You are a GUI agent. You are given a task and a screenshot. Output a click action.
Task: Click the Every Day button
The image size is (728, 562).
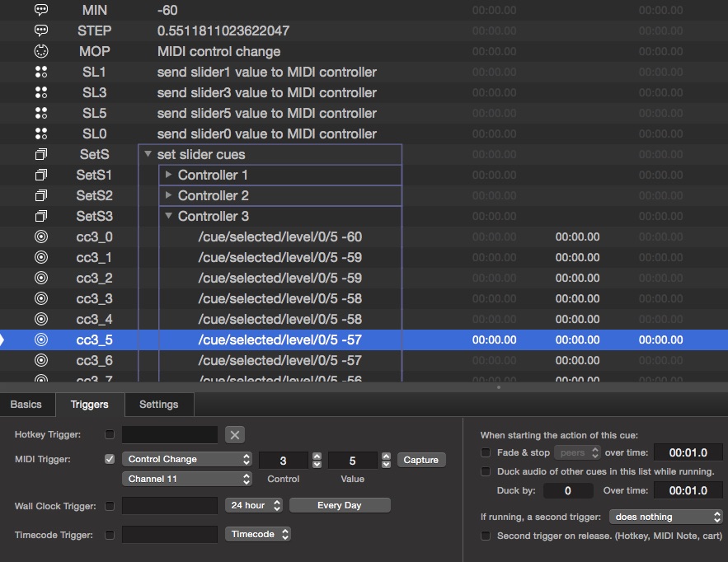339,505
